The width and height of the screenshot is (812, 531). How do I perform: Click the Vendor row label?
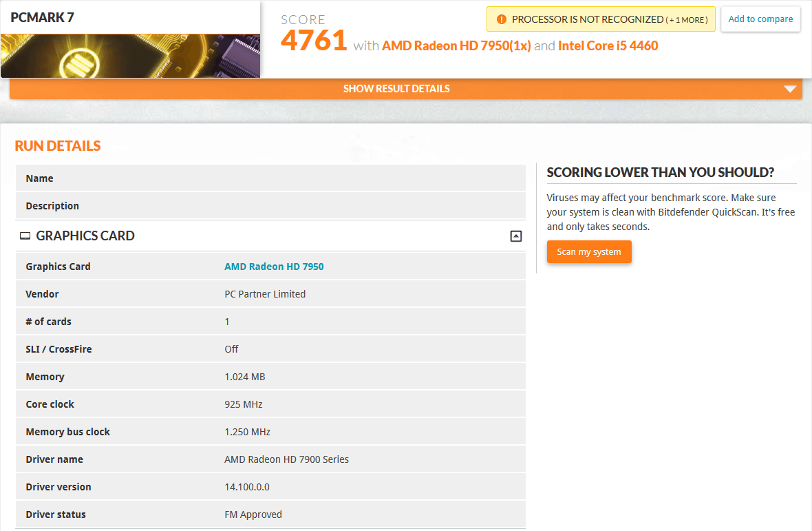(42, 293)
